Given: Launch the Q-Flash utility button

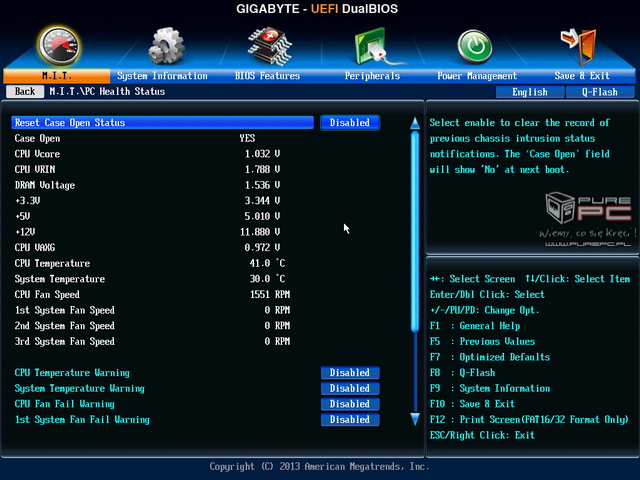Looking at the screenshot, I should (600, 92).
